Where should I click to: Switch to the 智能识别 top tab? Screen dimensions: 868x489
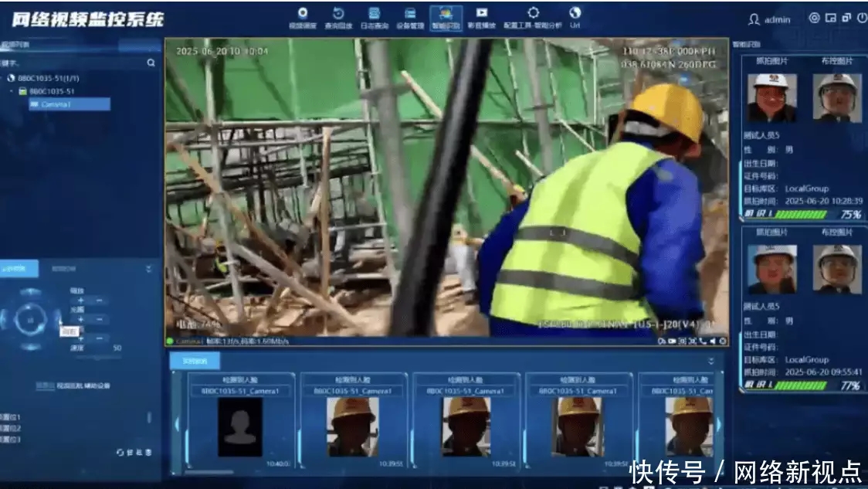[446, 17]
